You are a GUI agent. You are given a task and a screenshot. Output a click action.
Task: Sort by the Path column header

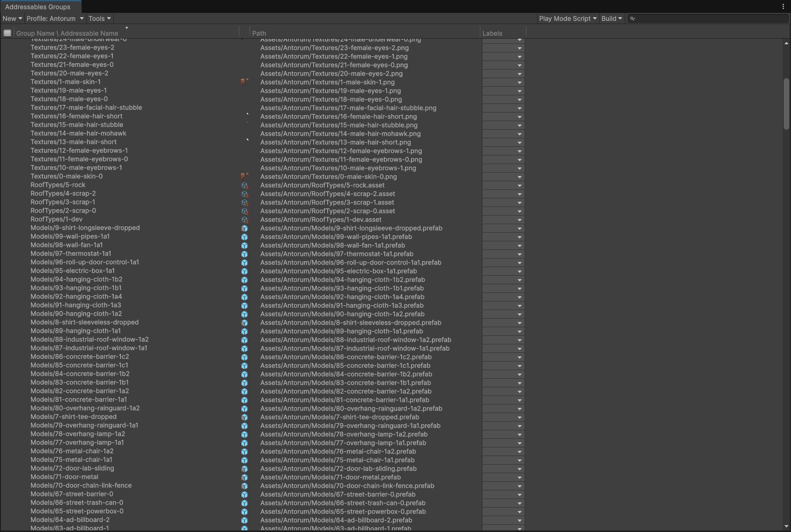[x=259, y=33]
